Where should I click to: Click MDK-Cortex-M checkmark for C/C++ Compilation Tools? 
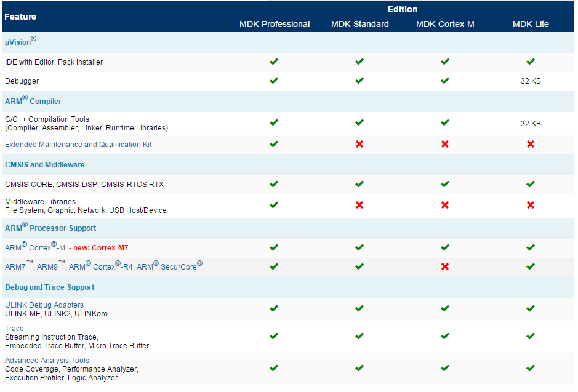[x=445, y=122]
